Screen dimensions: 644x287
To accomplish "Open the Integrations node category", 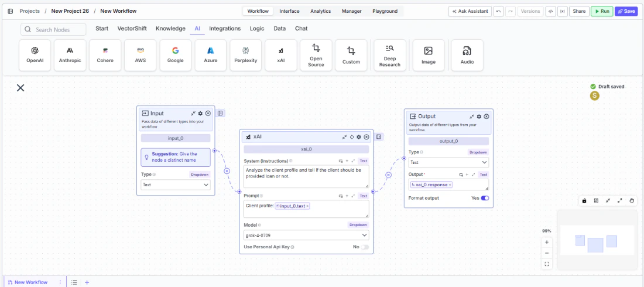I will coord(225,29).
